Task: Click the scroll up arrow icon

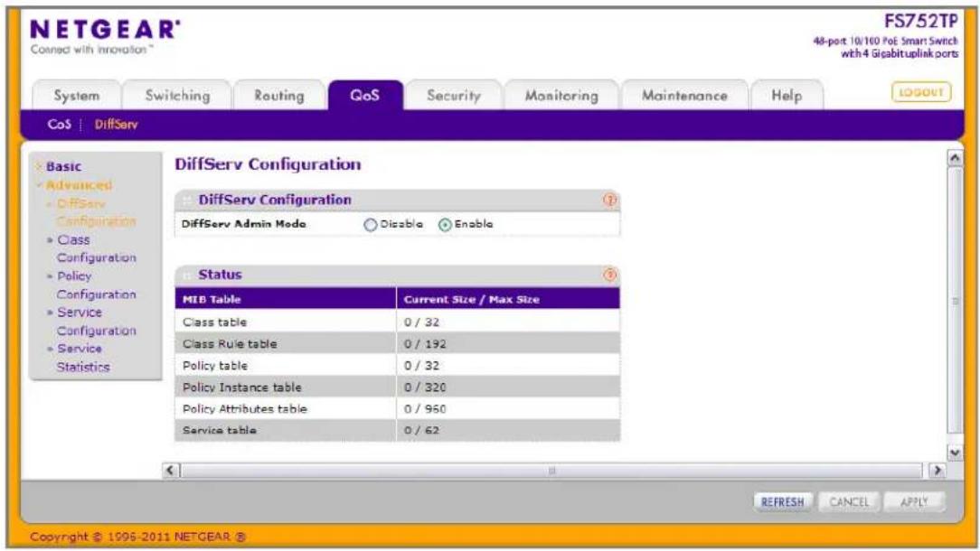Action: point(955,158)
